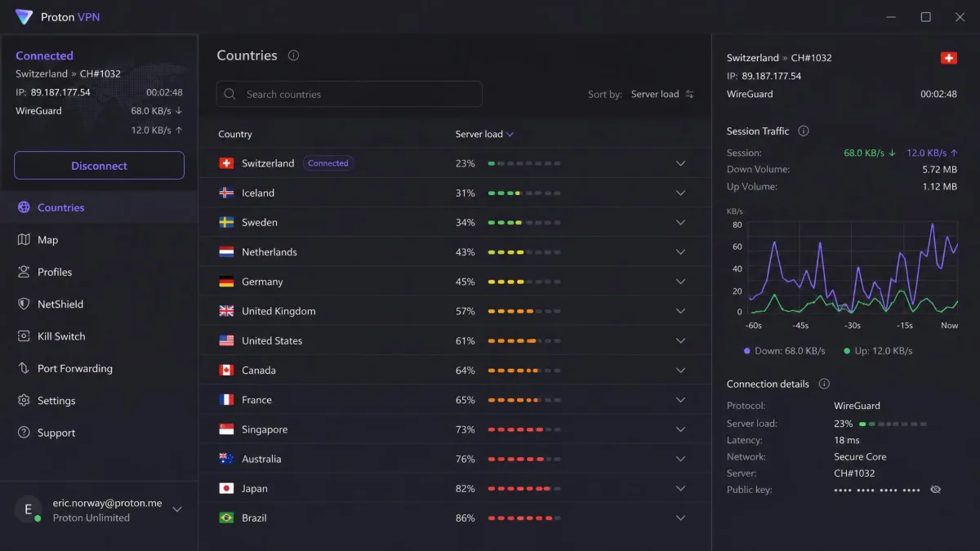Open the Countries info icon
980x551 pixels.
pos(293,56)
